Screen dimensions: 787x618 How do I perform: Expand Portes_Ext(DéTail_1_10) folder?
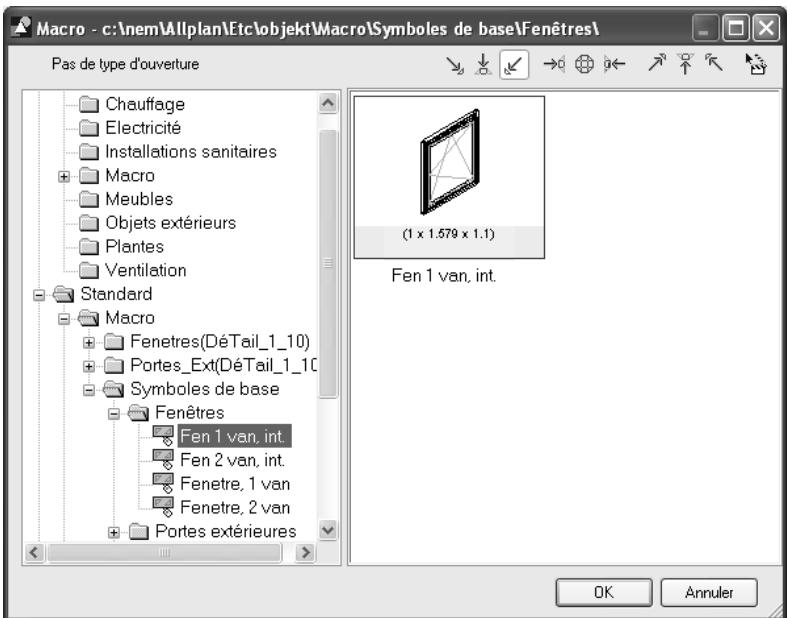(x=89, y=366)
